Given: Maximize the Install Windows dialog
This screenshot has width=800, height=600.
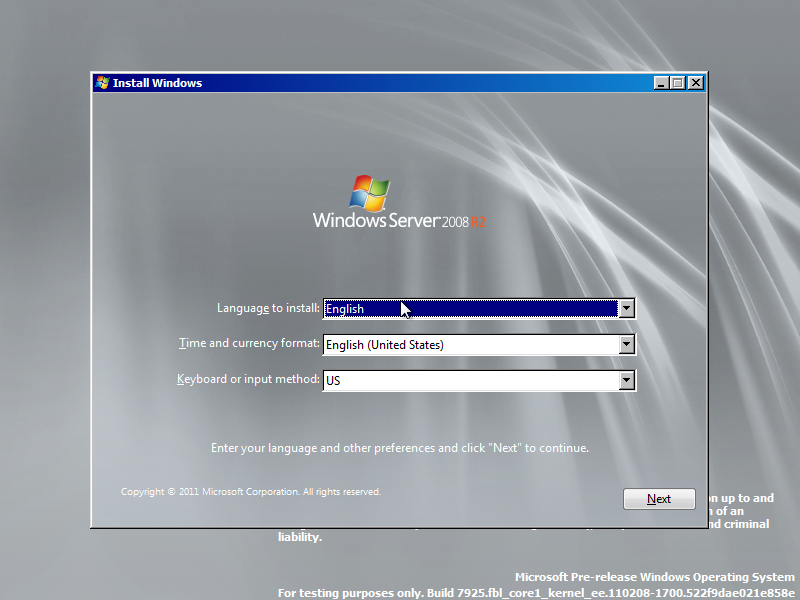Looking at the screenshot, I should click(678, 83).
